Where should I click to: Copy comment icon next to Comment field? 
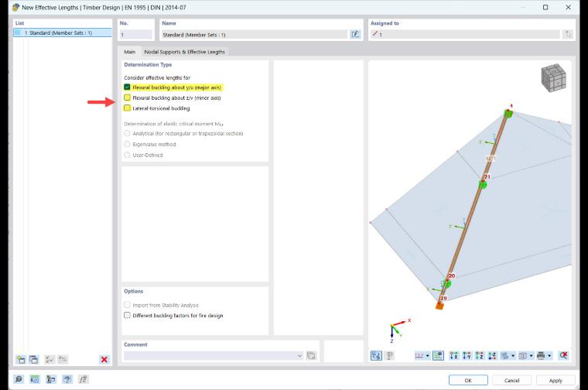pyautogui.click(x=311, y=355)
